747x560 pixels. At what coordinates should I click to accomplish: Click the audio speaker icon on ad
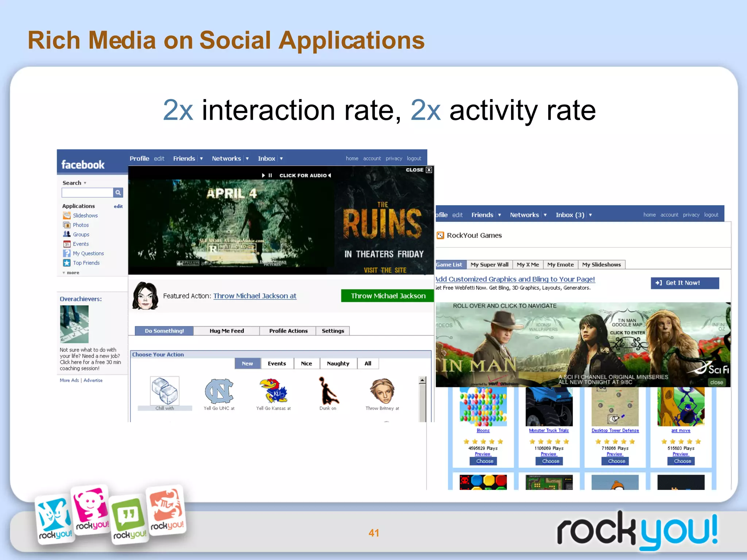330,175
